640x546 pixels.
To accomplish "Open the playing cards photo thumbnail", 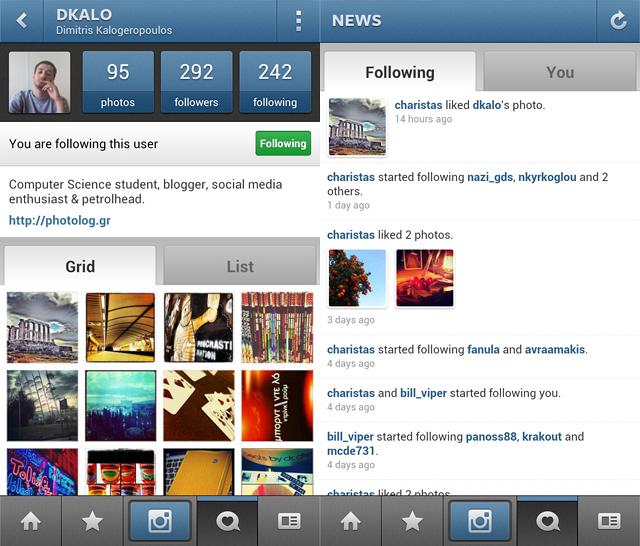I will click(x=199, y=406).
